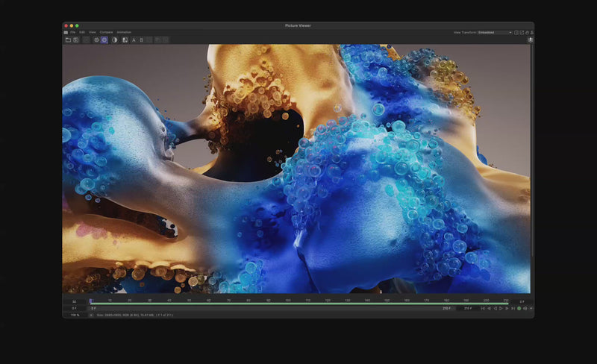Set image as compare A

(134, 40)
